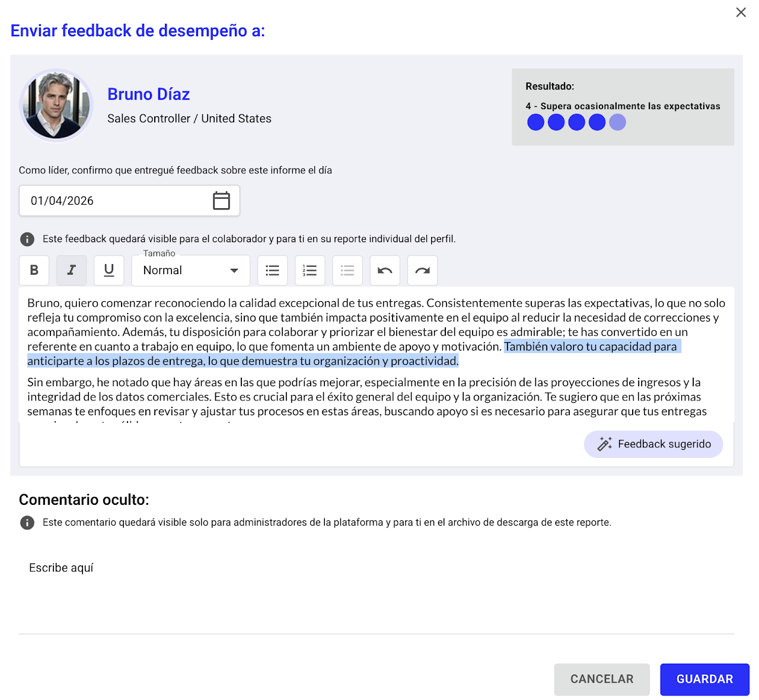Redo the last edit
Screen dimensions: 759x700
(422, 271)
